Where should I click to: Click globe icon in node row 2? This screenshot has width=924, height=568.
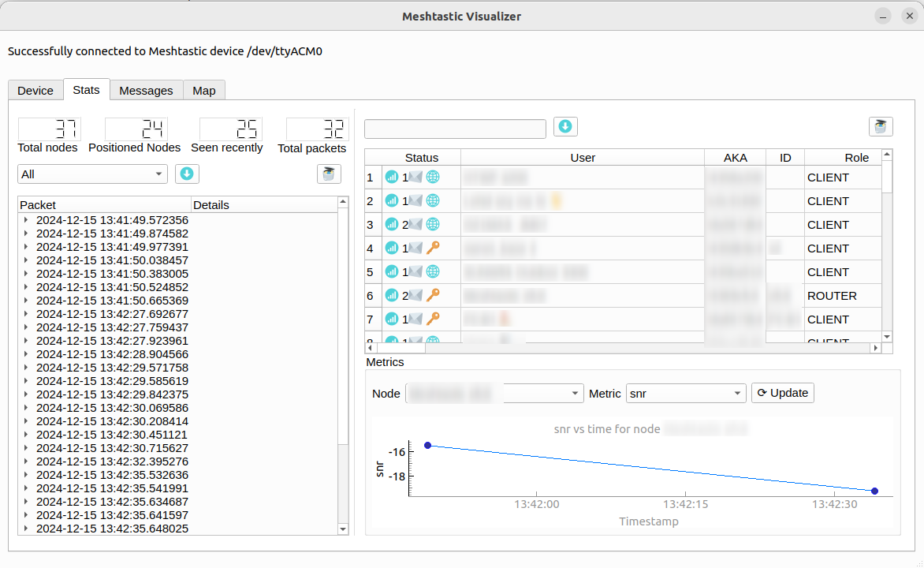tap(433, 200)
